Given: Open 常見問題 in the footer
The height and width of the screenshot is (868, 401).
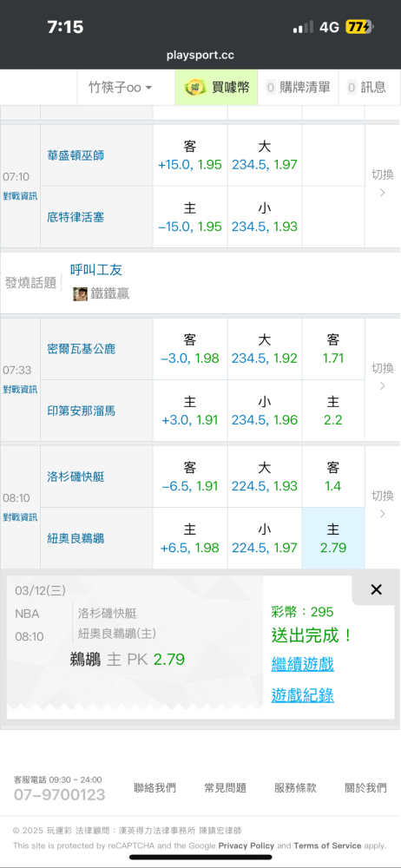Looking at the screenshot, I should click(x=225, y=788).
